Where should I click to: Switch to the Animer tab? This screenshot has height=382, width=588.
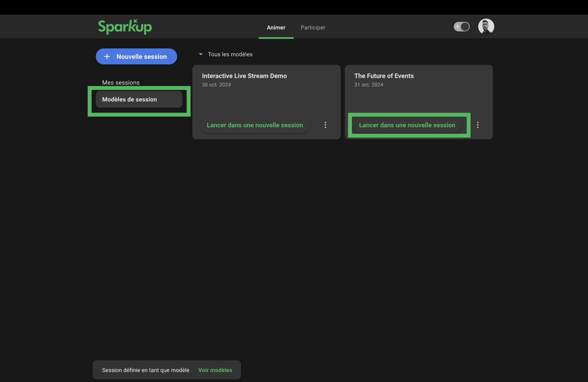click(x=276, y=28)
